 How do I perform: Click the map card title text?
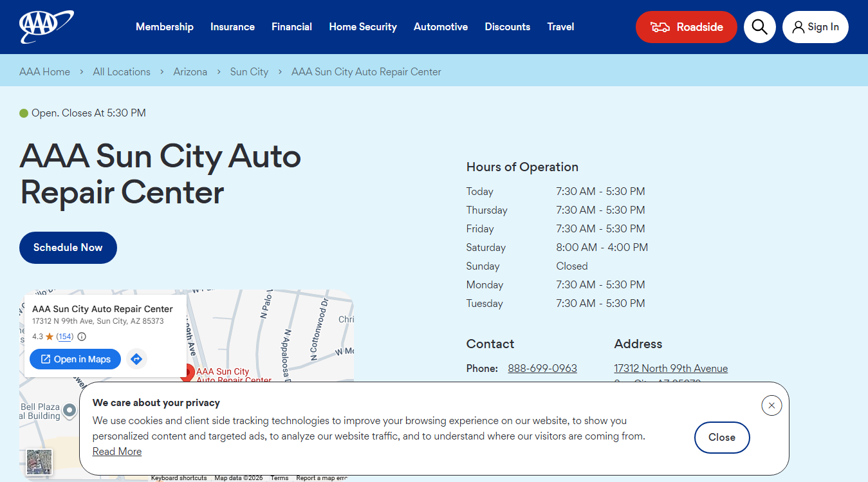click(x=102, y=309)
